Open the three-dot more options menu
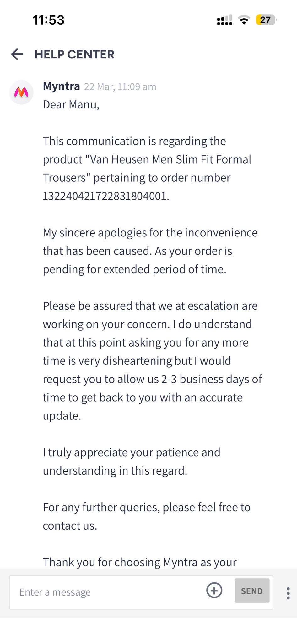 click(x=288, y=593)
